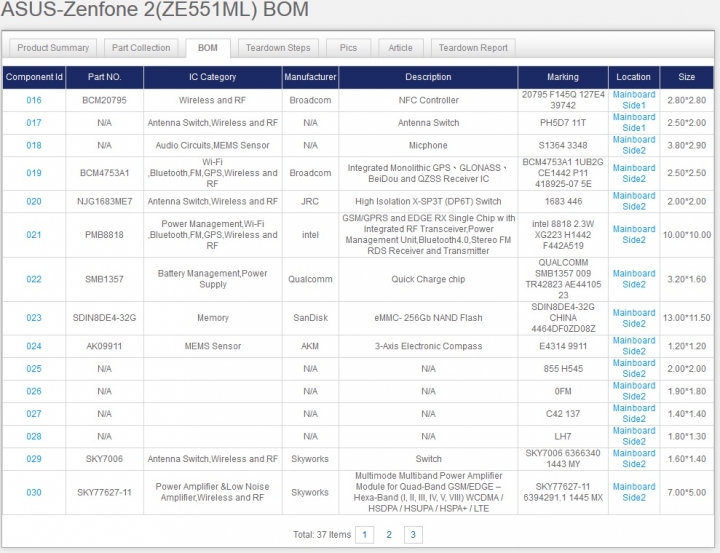720x553 pixels.
Task: Open the Article tab
Action: 400,48
